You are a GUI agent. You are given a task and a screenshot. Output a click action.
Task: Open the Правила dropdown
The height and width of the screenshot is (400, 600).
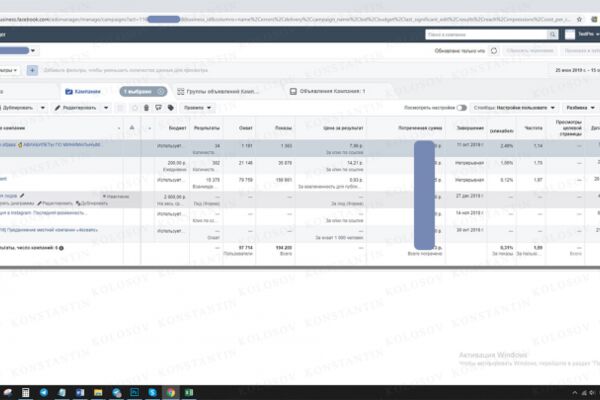[x=197, y=108]
